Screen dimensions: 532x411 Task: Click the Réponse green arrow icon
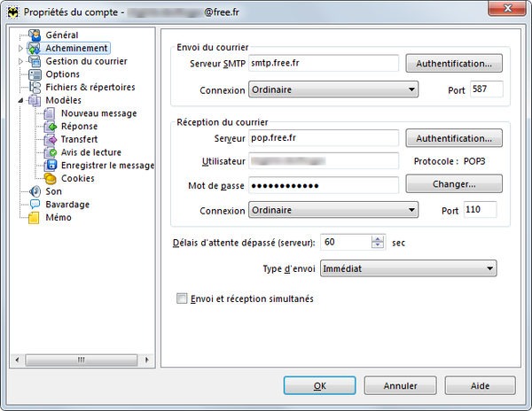click(50, 127)
